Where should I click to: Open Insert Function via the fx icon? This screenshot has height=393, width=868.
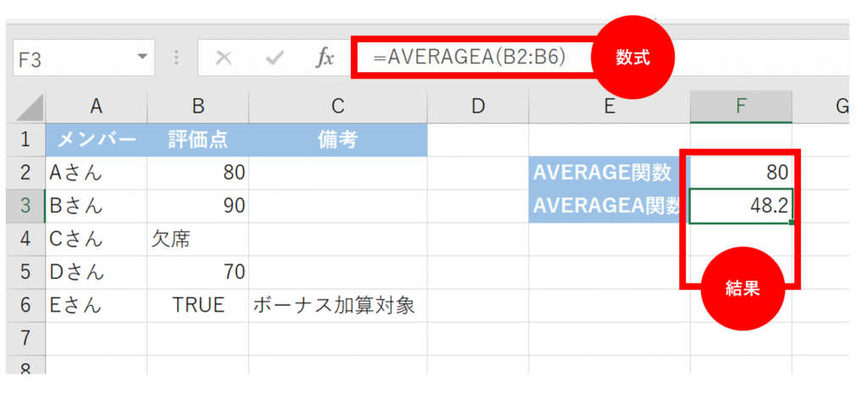pyautogui.click(x=325, y=58)
